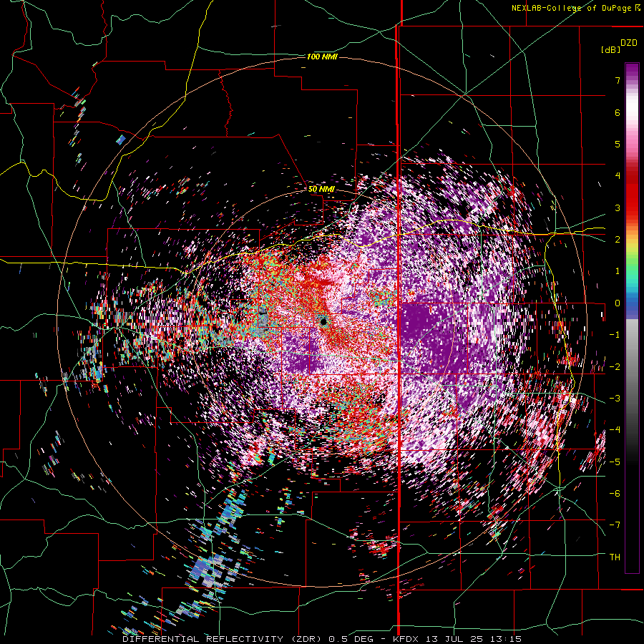Screen dimensions: 644x644
Task: Click the scale value 1
Action: (618, 271)
